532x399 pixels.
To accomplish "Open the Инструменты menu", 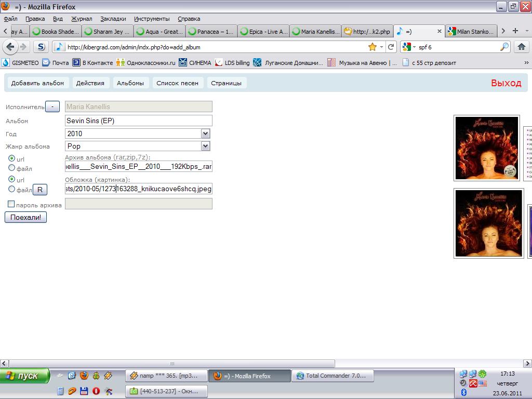I will (152, 19).
